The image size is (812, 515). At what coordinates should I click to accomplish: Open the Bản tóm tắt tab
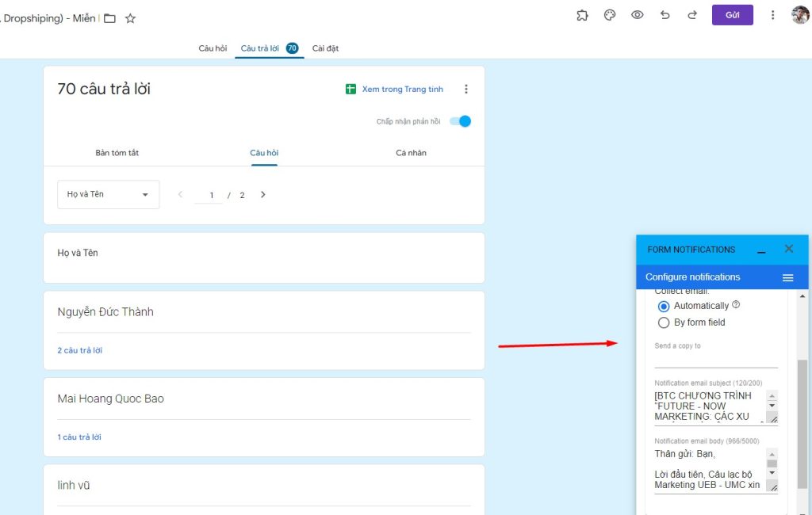pyautogui.click(x=117, y=153)
